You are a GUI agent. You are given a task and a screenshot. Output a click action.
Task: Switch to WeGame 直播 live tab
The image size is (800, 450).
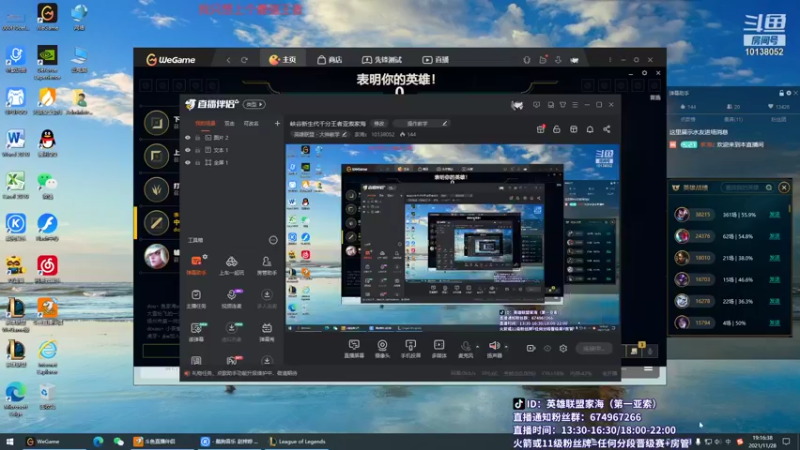pos(436,60)
